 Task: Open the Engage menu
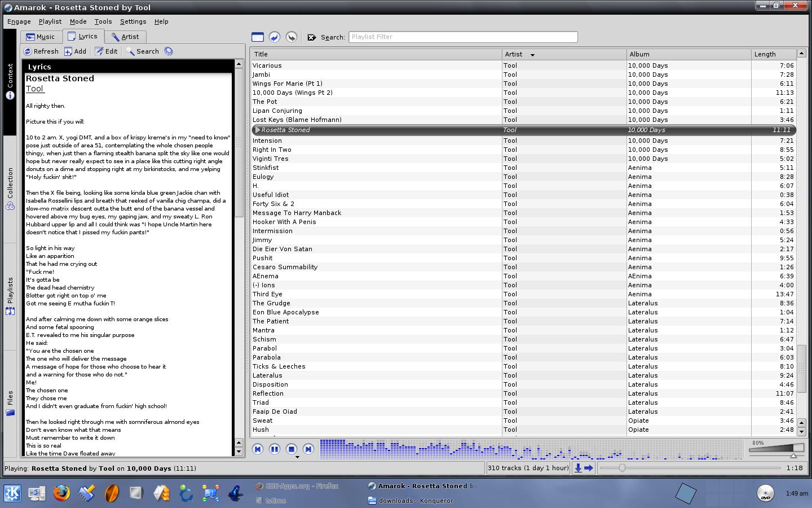(x=19, y=21)
